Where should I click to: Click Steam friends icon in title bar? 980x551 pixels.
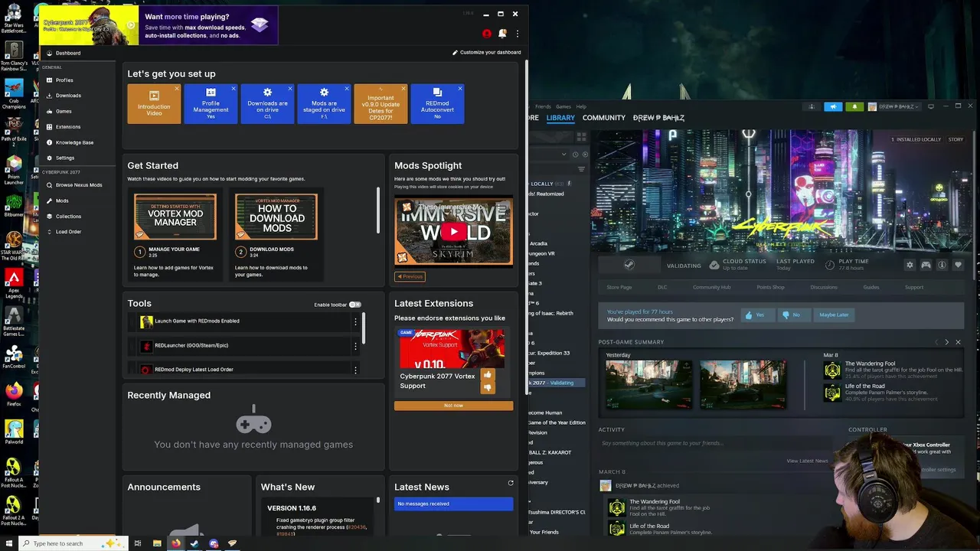point(811,106)
